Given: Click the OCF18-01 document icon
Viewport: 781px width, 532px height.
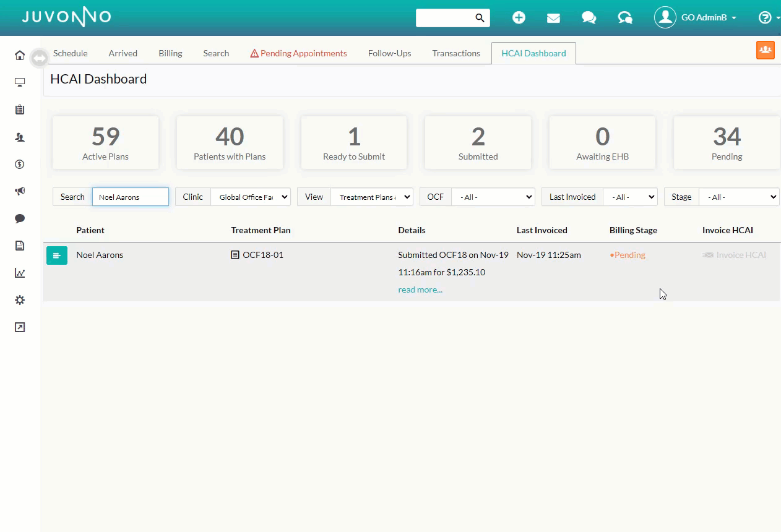Looking at the screenshot, I should pyautogui.click(x=235, y=255).
